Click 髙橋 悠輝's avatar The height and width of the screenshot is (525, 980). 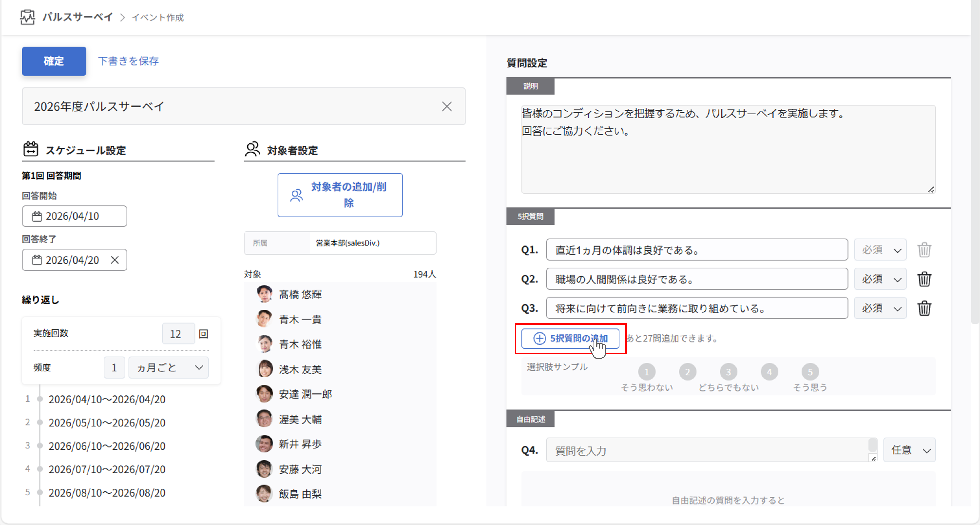[x=264, y=294]
